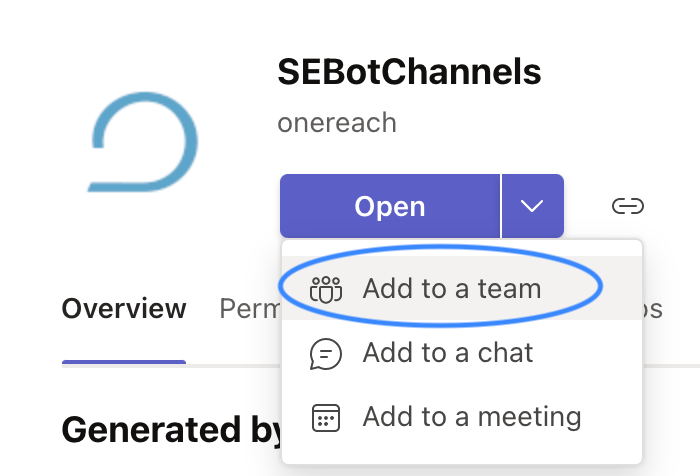The width and height of the screenshot is (700, 476).
Task: Choose Add to a meeting
Action: click(x=462, y=417)
